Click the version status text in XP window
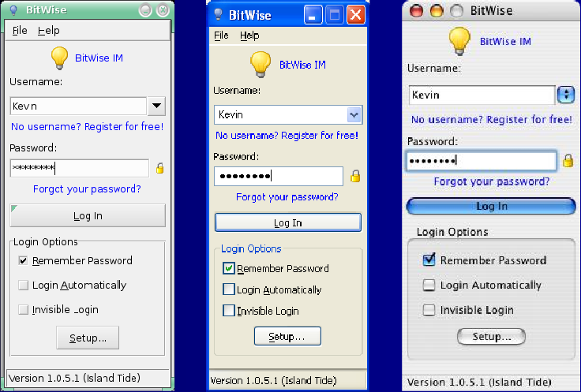Screen dimensions: 581x392 point(273,380)
